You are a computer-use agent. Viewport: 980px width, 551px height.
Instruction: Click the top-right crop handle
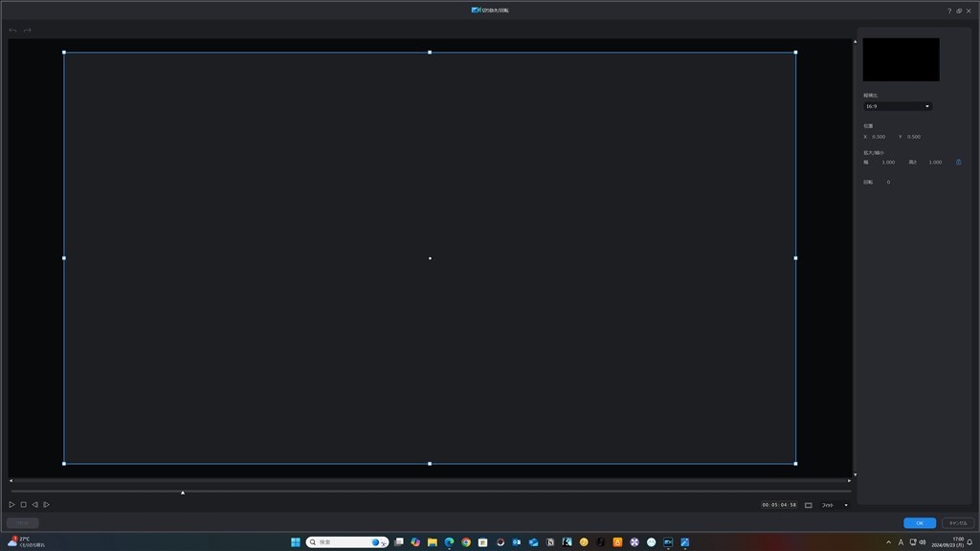[795, 53]
